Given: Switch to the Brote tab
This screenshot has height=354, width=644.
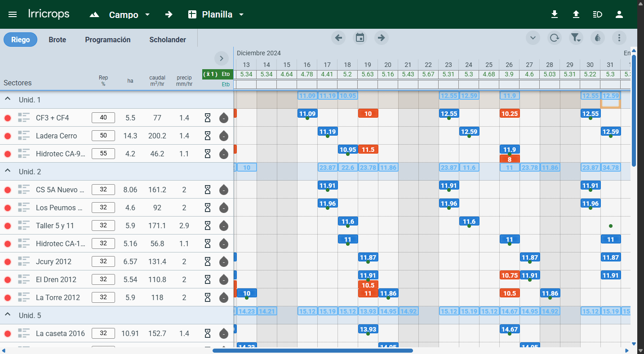Looking at the screenshot, I should (58, 40).
